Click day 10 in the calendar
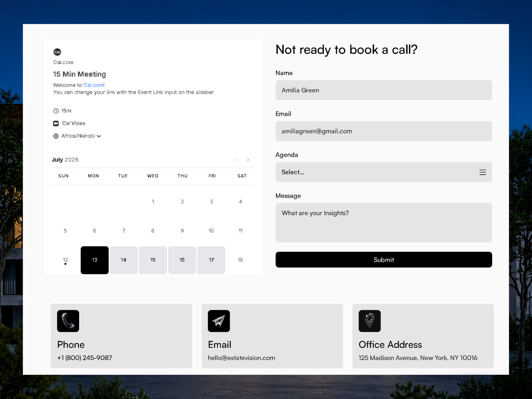Image resolution: width=532 pixels, height=399 pixels. (211, 231)
